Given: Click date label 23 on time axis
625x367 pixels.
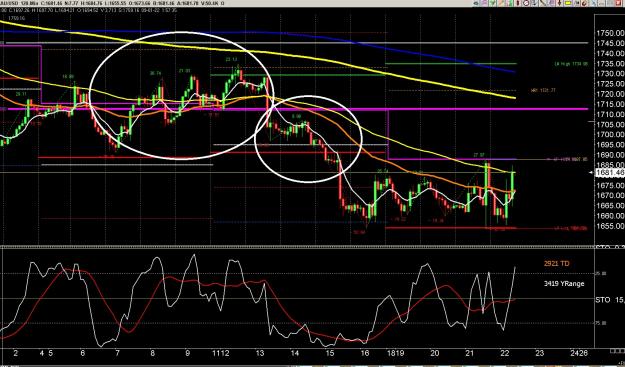Looking at the screenshot, I should pos(539,353).
